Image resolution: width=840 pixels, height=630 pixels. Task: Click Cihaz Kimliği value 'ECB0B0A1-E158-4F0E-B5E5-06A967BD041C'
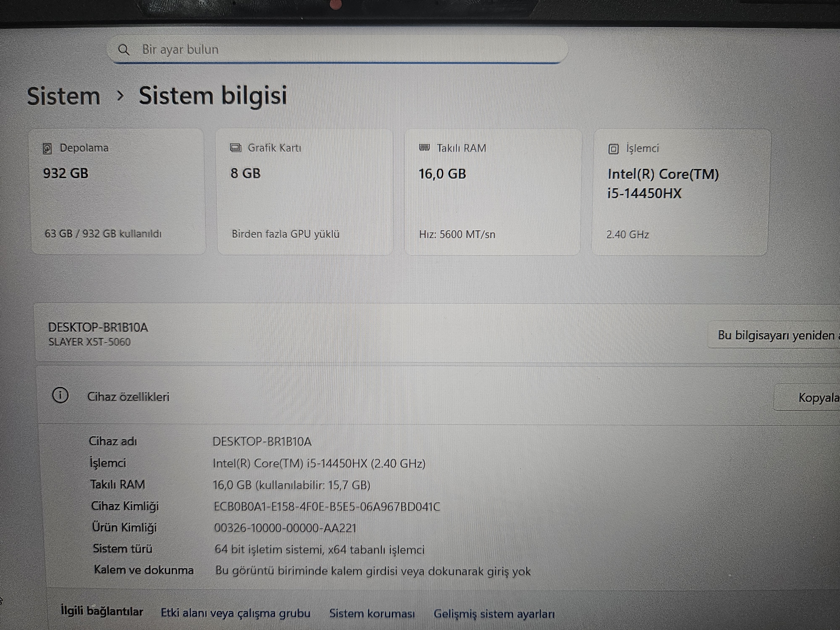pyautogui.click(x=327, y=507)
